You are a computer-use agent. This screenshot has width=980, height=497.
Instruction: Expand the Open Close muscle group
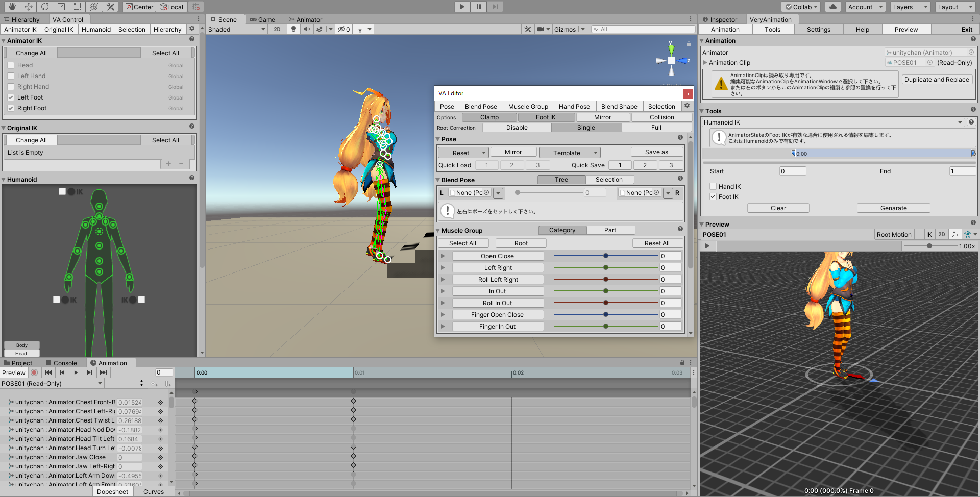(443, 256)
